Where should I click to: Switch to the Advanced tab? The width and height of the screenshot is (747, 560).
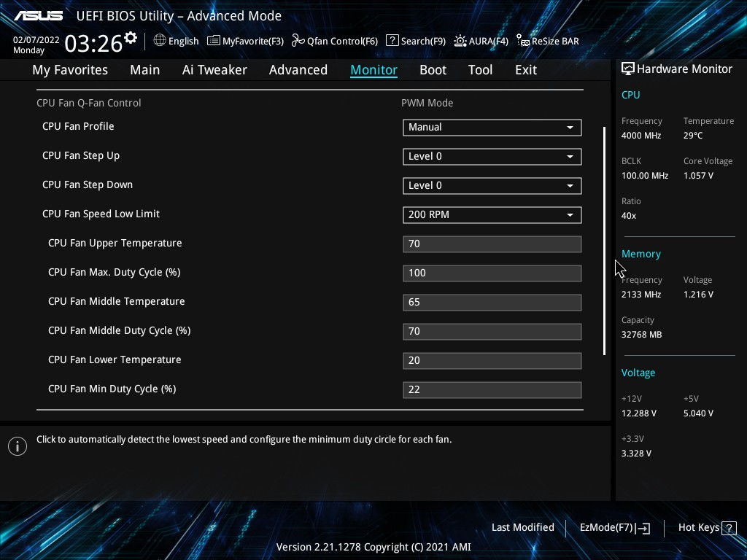(x=298, y=70)
